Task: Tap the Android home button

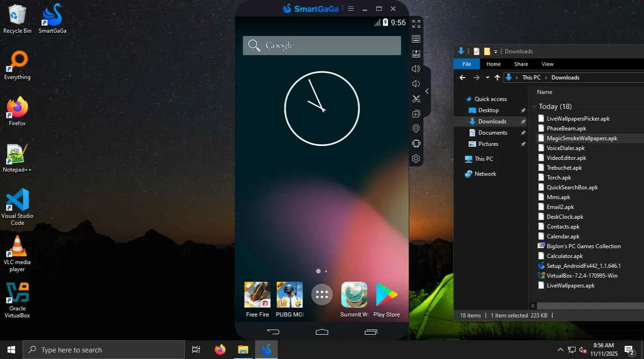Action: 322,332
